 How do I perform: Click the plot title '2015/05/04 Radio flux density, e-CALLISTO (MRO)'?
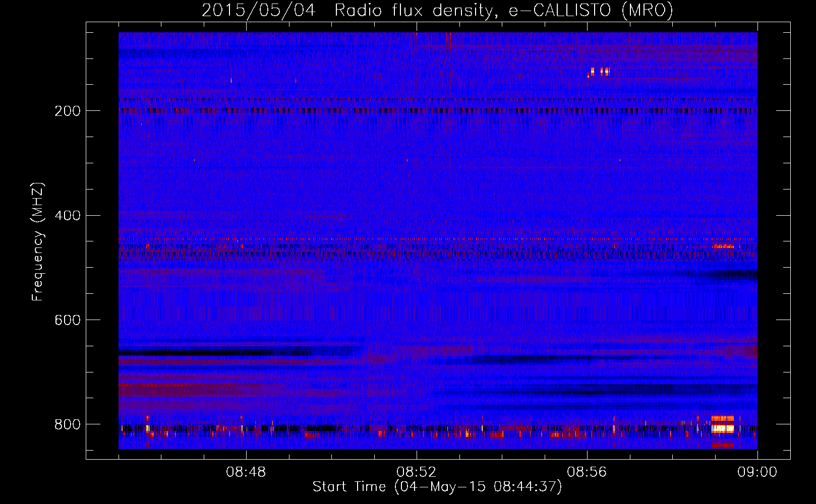[x=437, y=10]
